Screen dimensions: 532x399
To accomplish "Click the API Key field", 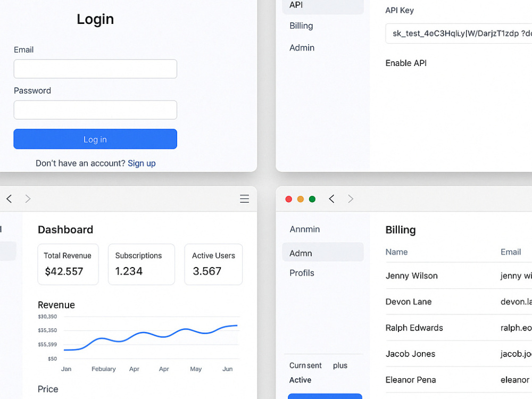I will point(459,34).
